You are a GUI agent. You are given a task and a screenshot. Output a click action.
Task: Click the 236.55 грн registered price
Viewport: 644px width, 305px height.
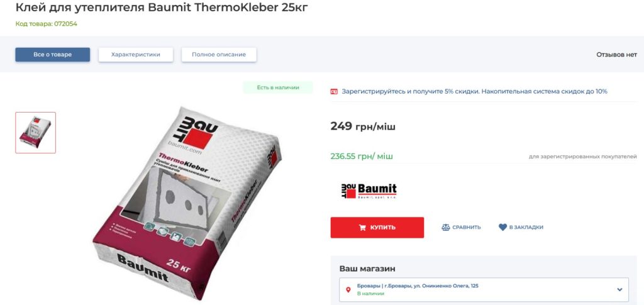coord(362,157)
